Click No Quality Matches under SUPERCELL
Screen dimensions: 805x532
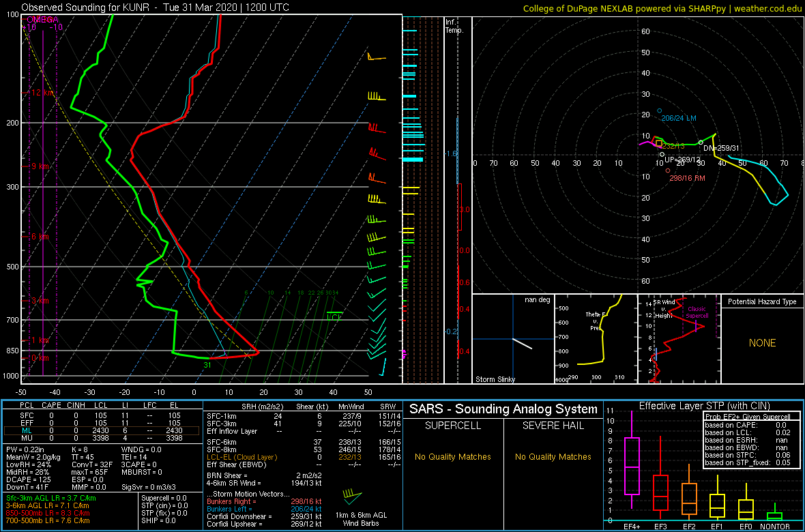(452, 456)
